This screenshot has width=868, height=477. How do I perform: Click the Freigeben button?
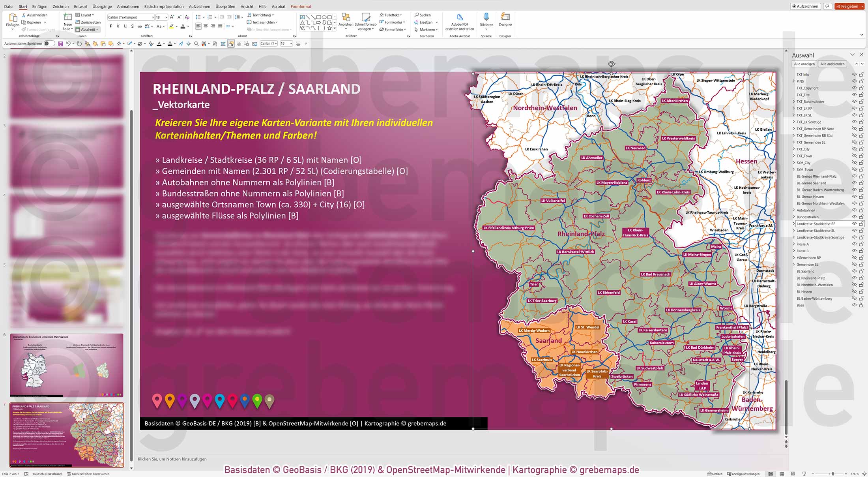pyautogui.click(x=849, y=6)
